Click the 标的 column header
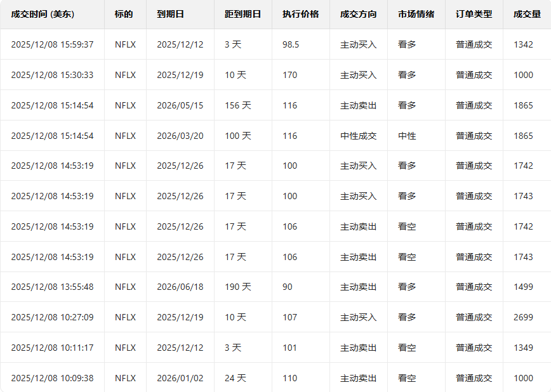 point(124,14)
